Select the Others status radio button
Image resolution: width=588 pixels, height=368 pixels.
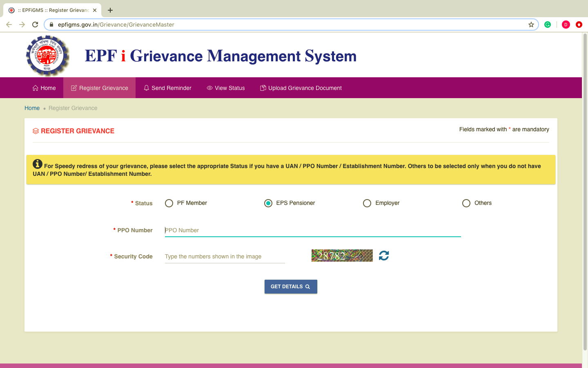tap(466, 203)
